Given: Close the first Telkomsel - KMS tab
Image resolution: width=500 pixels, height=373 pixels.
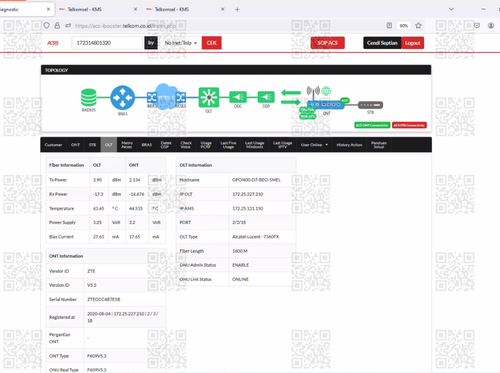Looking at the screenshot, I should [135, 9].
